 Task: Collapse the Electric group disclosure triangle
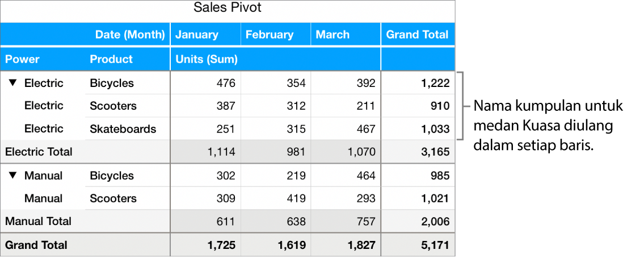(13, 83)
